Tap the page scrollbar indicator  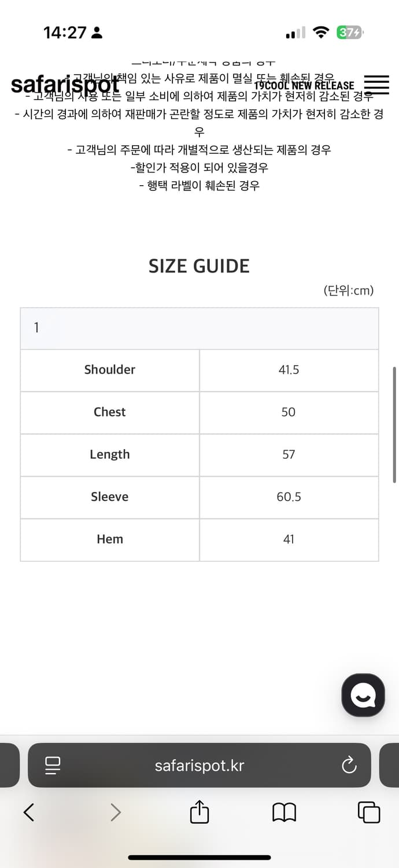click(394, 424)
